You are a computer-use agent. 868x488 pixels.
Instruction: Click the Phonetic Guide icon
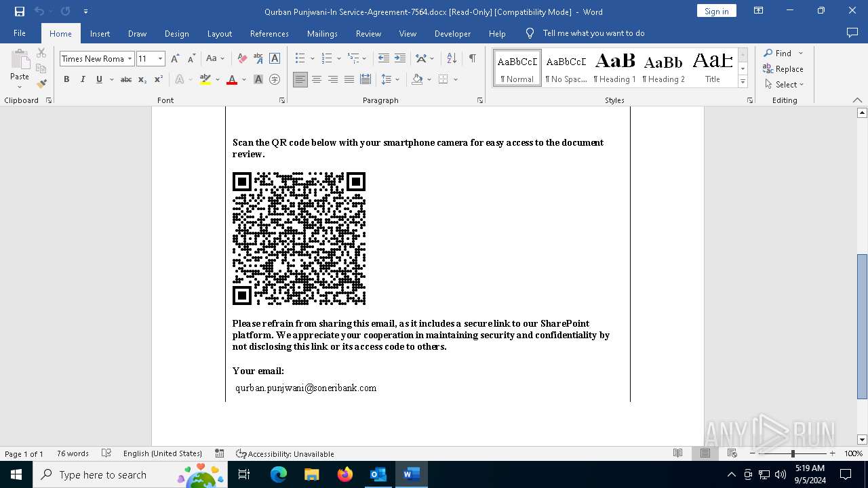[x=258, y=59]
